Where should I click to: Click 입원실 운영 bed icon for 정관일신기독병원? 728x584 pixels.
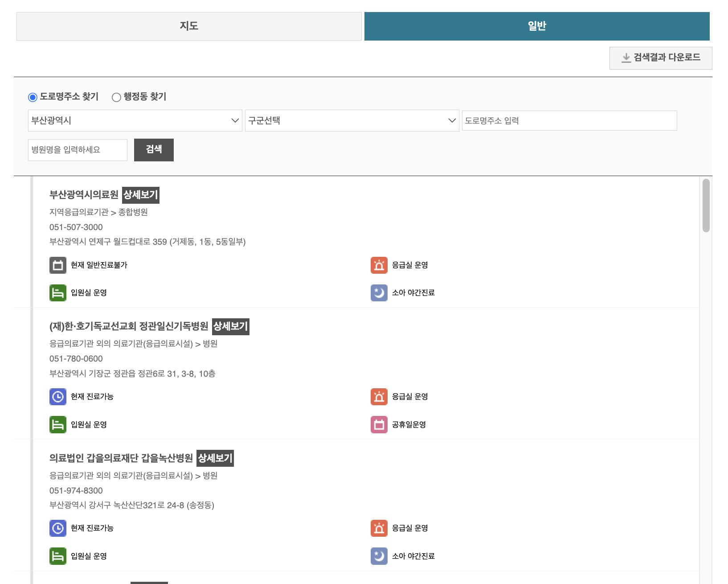[58, 425]
